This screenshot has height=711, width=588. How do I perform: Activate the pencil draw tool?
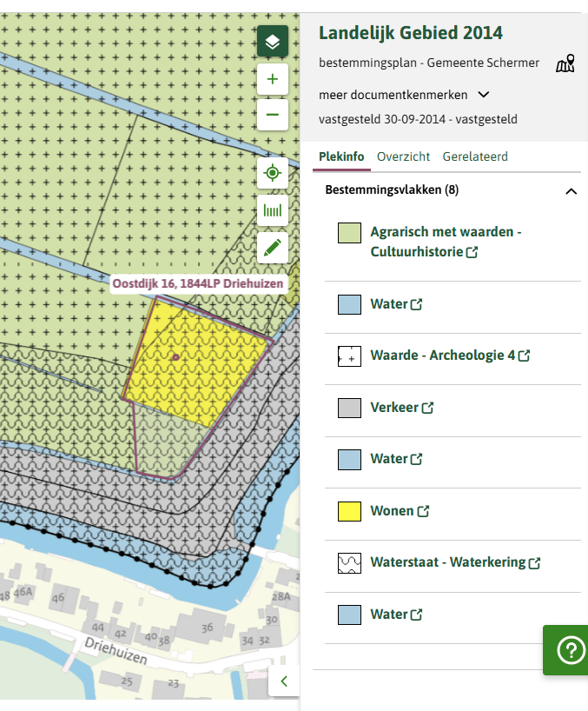(x=273, y=248)
